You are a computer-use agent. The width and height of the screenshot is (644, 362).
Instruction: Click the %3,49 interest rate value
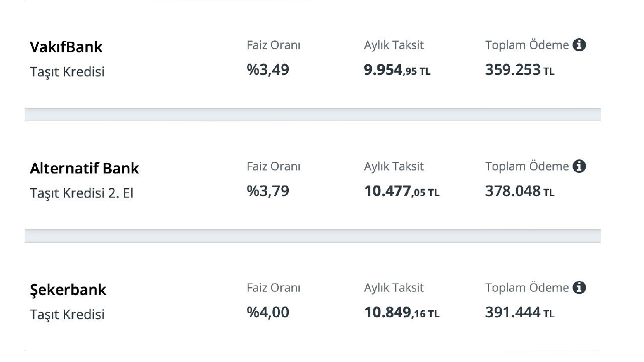[x=268, y=69]
